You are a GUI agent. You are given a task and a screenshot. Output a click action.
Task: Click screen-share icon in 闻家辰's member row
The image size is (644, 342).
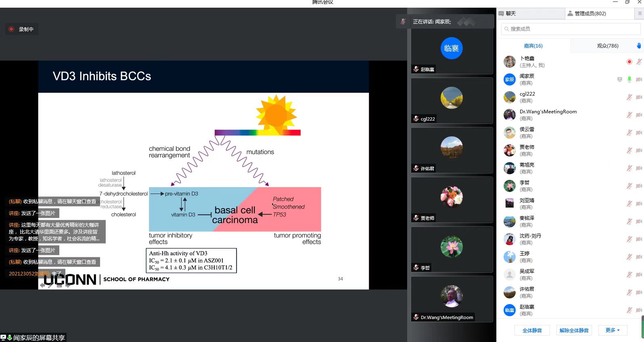click(x=620, y=79)
